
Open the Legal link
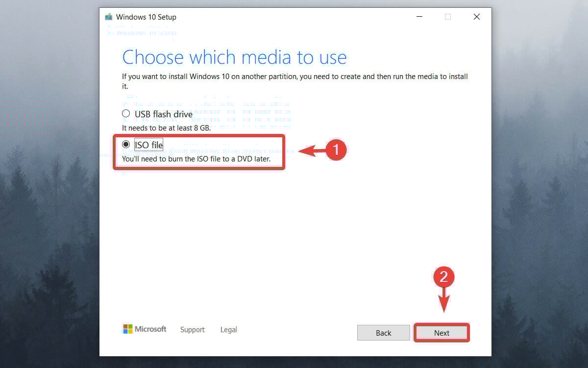pyautogui.click(x=228, y=330)
